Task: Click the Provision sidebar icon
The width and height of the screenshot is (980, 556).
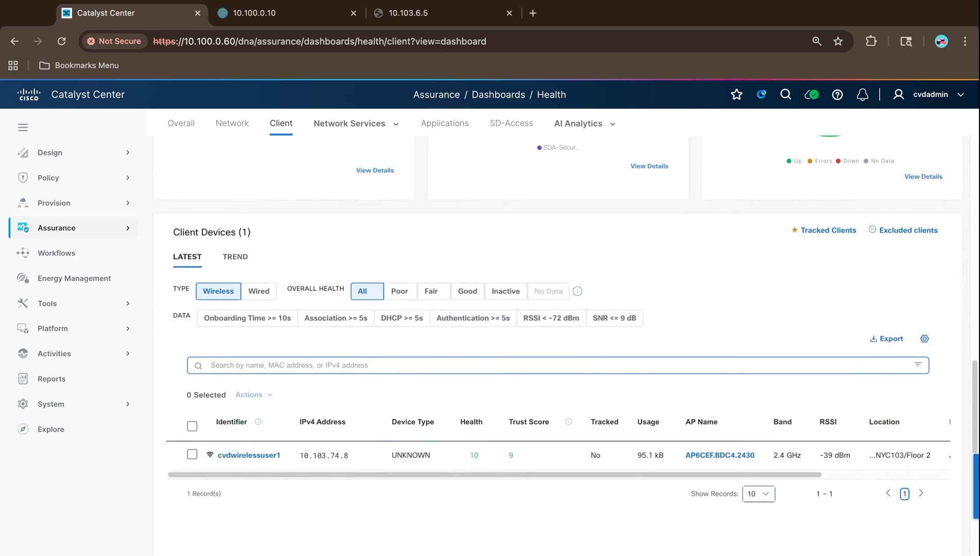Action: [23, 203]
